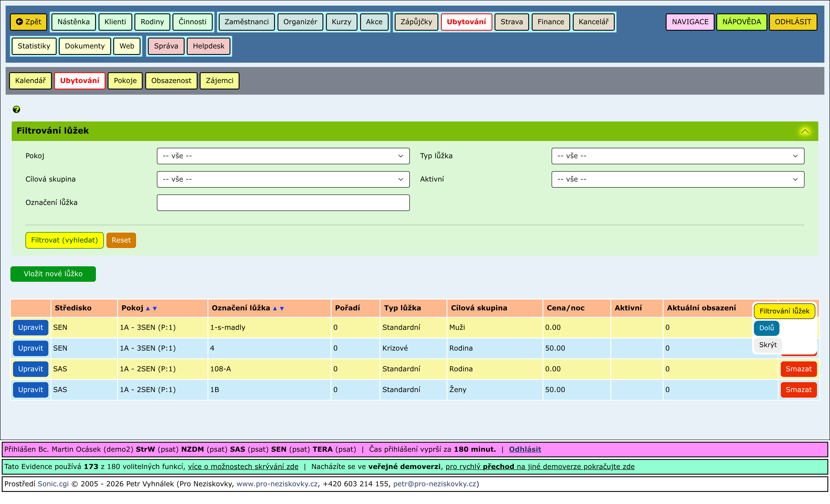Sort Označení lůžka ascending arrow
The height and width of the screenshot is (504, 830).
coord(275,308)
